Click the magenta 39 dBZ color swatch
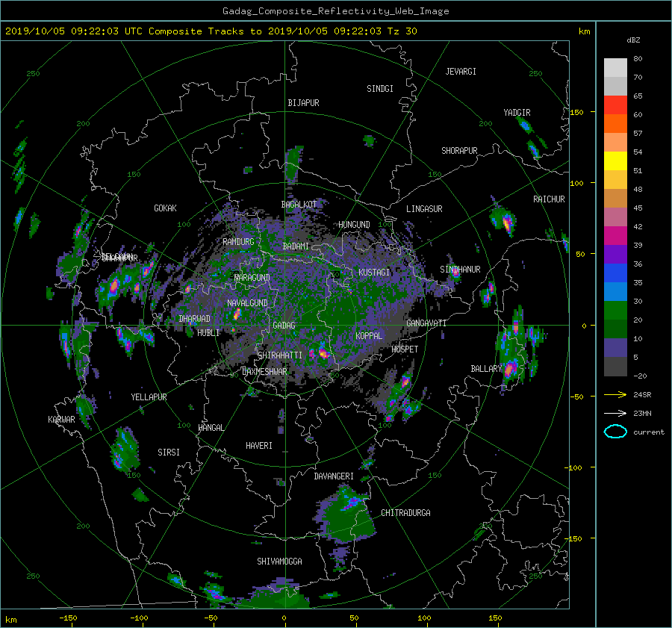 coord(615,236)
